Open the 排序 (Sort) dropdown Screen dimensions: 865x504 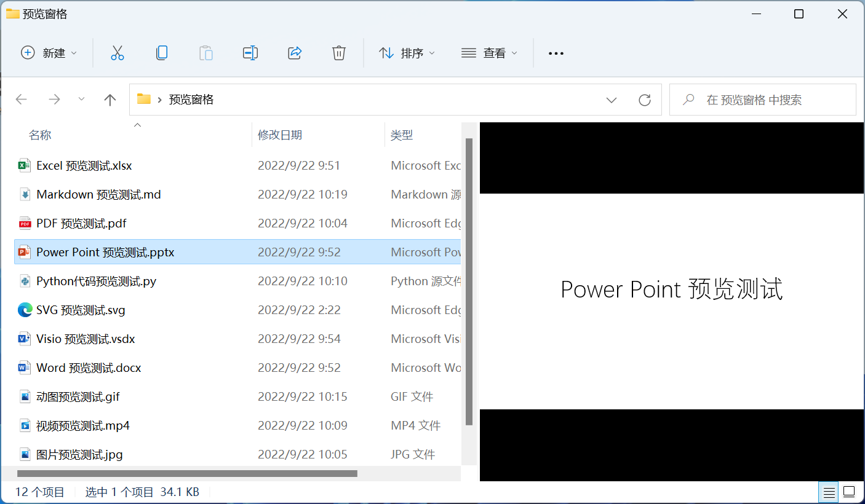pyautogui.click(x=407, y=53)
